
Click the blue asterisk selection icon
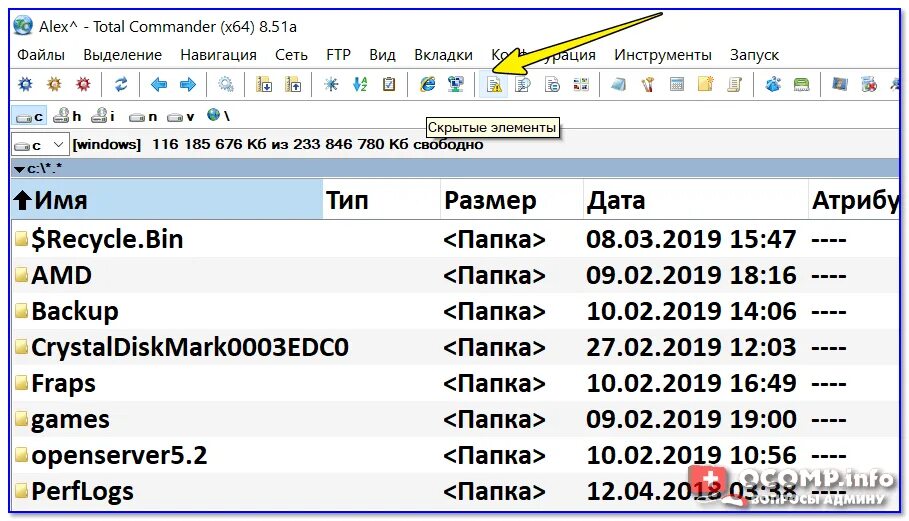[x=331, y=85]
